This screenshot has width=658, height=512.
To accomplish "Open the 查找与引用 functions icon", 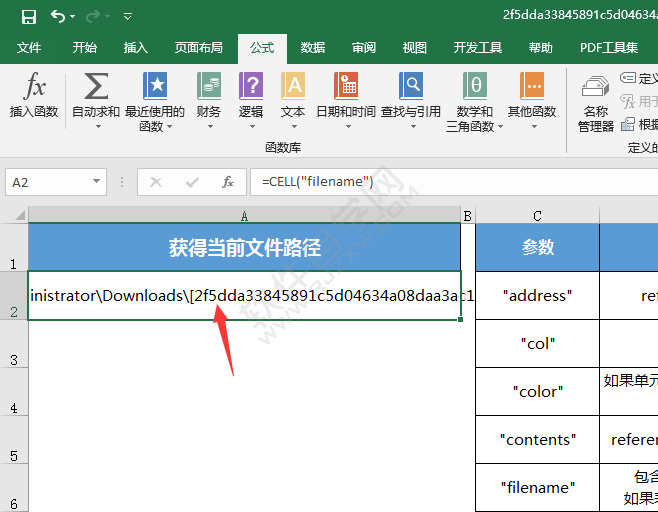I will [x=411, y=86].
